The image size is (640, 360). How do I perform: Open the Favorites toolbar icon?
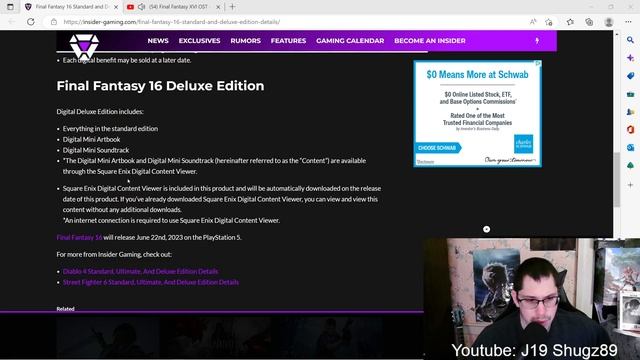pos(570,22)
